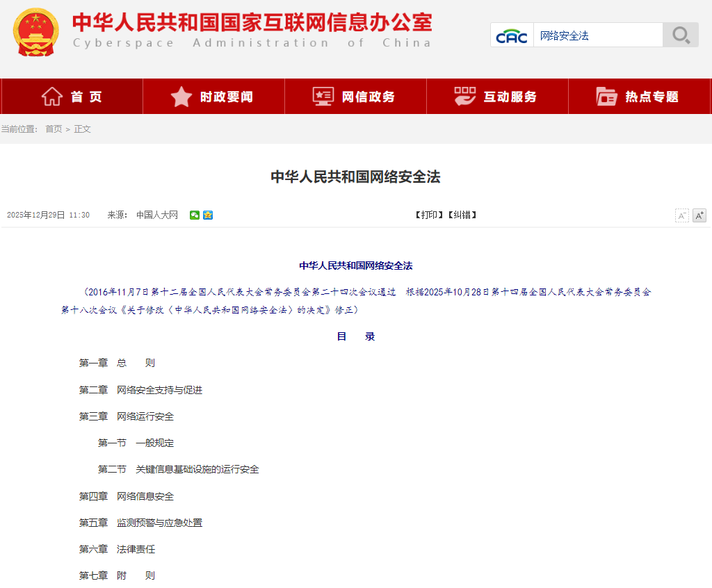Viewport: 712px width, 588px height.
Task: Click the A- reduce font icon
Action: [x=681, y=215]
